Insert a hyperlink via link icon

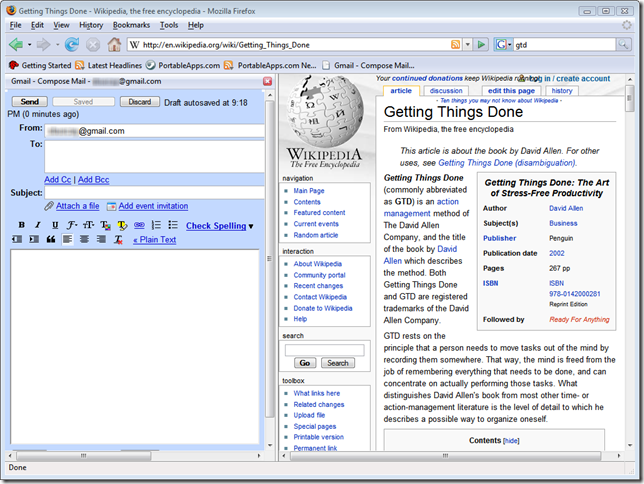139,225
